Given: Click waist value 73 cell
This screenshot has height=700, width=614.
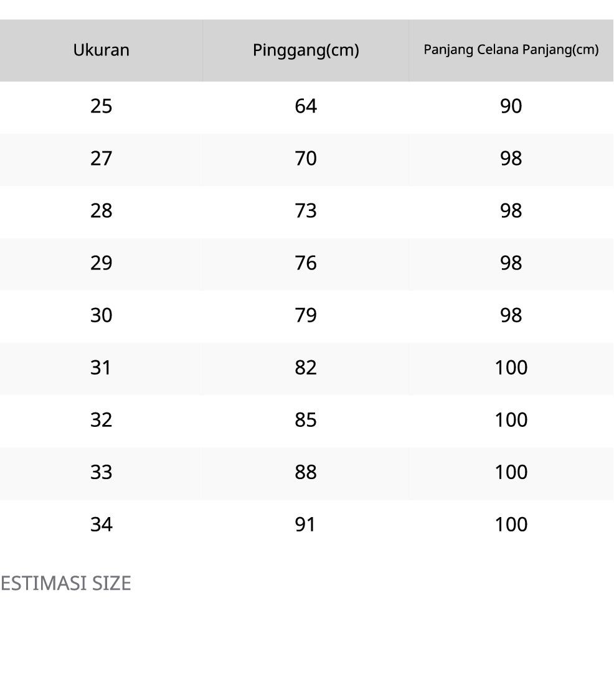Looking at the screenshot, I should (x=306, y=211).
